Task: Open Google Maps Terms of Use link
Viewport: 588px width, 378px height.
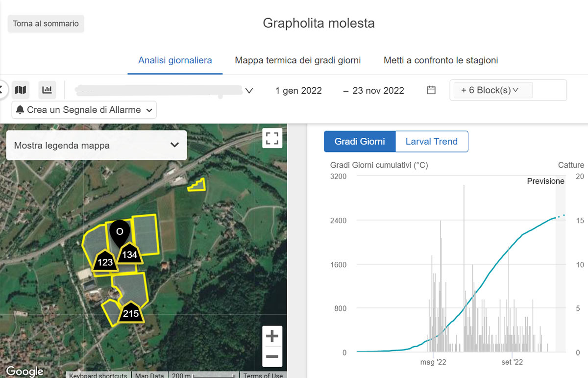Action: [263, 376]
